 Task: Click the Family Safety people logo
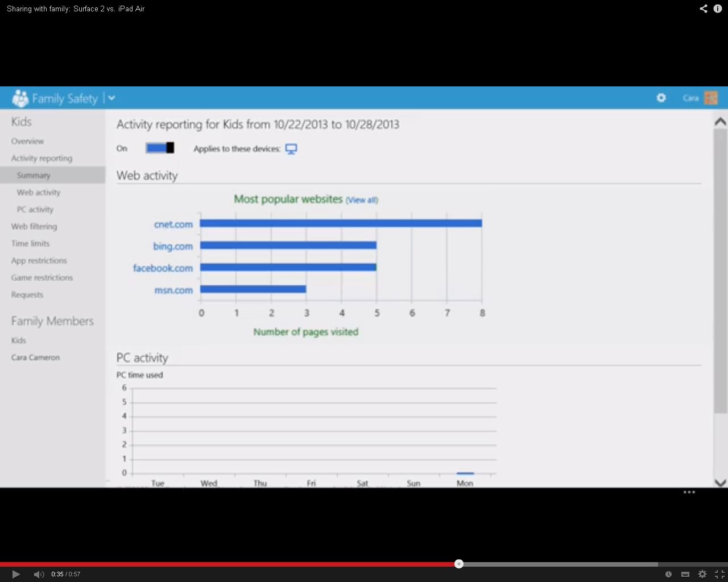pos(20,98)
